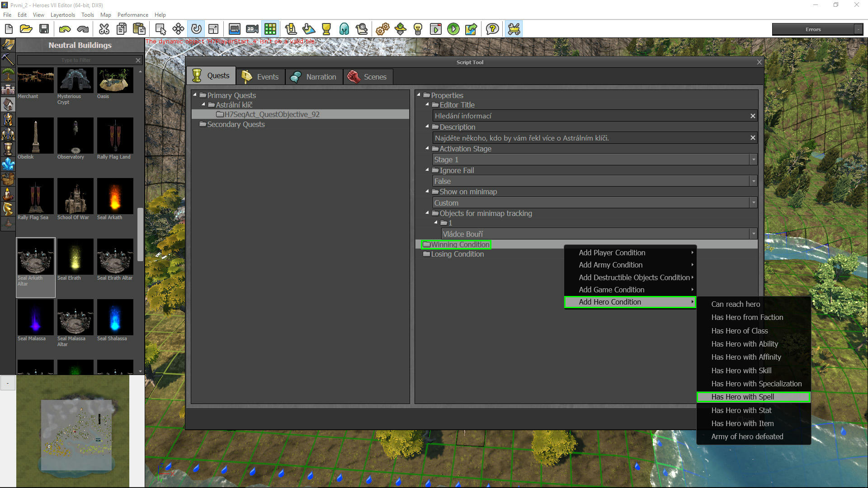Collapse the Primary Quests tree node

(x=195, y=95)
